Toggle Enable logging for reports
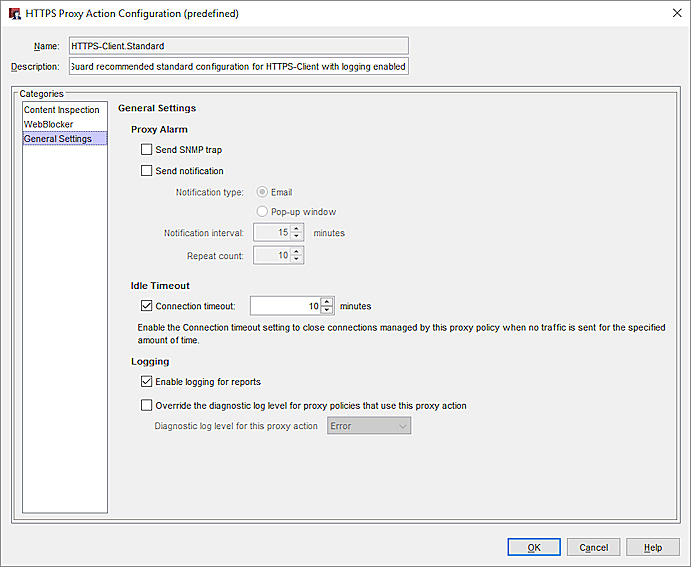The height and width of the screenshot is (567, 691). (x=146, y=382)
